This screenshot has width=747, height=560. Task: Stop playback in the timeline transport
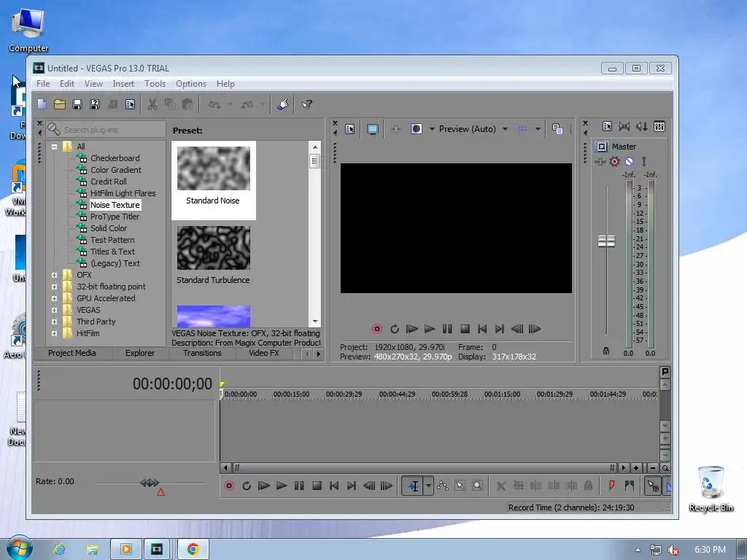tap(317, 486)
